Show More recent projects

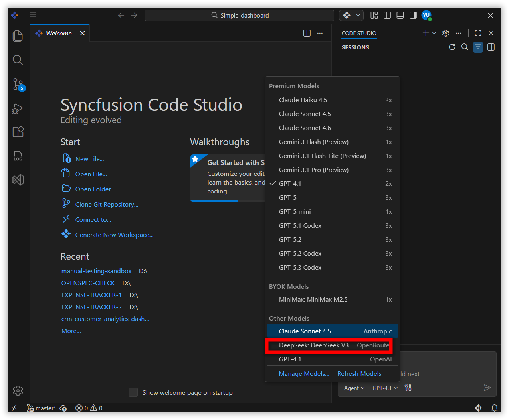pos(71,331)
